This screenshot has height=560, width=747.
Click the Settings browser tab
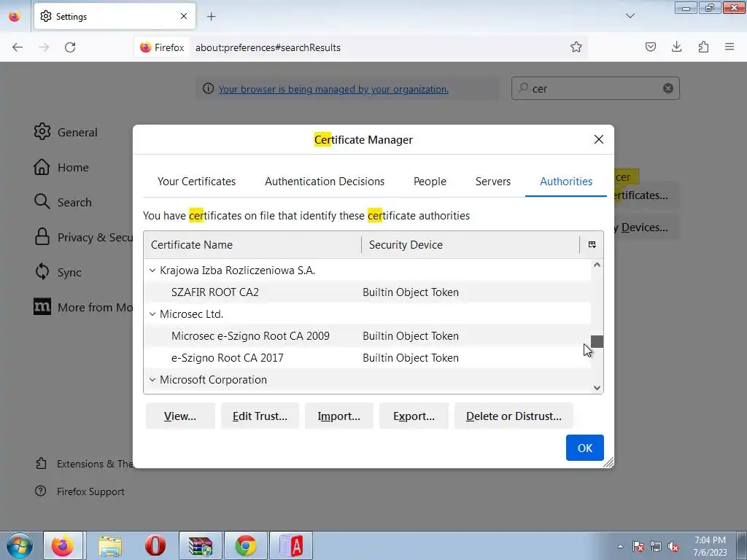pyautogui.click(x=115, y=17)
